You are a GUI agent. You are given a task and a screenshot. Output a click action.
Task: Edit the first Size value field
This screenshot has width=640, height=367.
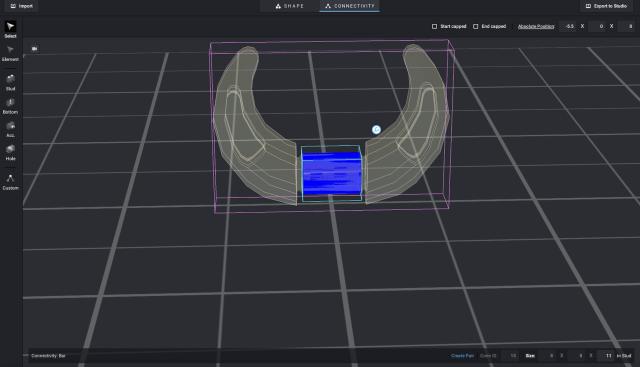click(548, 356)
